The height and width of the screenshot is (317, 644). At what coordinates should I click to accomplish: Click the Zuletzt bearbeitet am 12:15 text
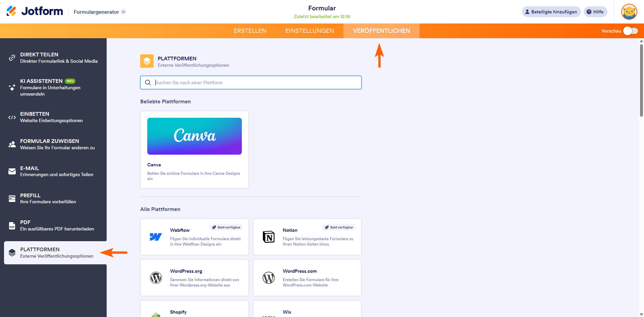tap(322, 16)
